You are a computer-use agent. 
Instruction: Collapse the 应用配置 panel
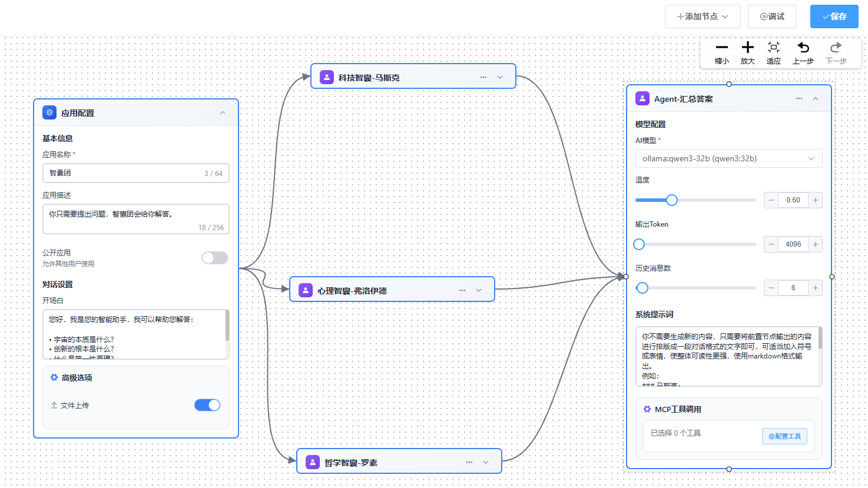click(223, 113)
